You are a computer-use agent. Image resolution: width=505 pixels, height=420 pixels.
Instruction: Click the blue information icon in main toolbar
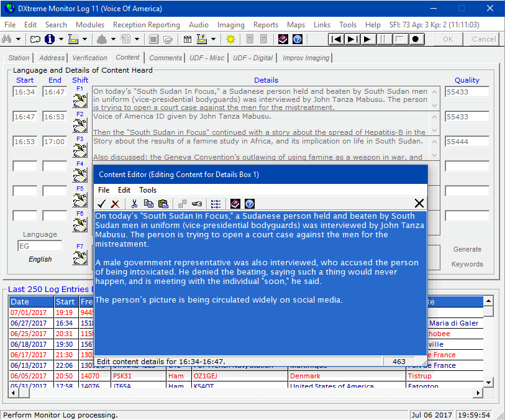[x=49, y=39]
